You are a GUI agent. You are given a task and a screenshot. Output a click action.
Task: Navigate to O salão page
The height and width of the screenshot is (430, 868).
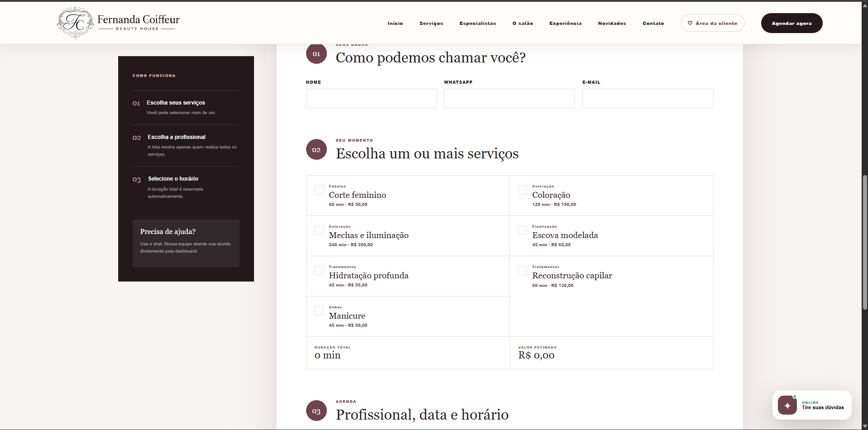(x=523, y=23)
